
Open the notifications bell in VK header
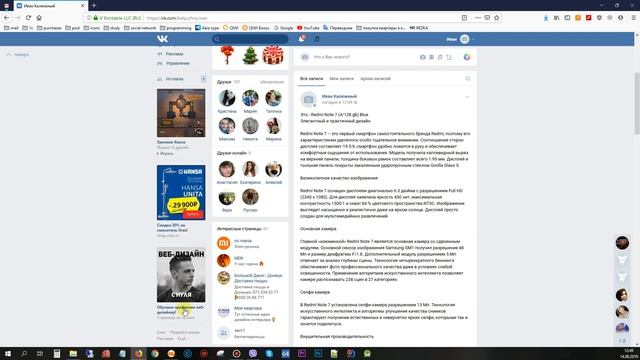coord(302,39)
